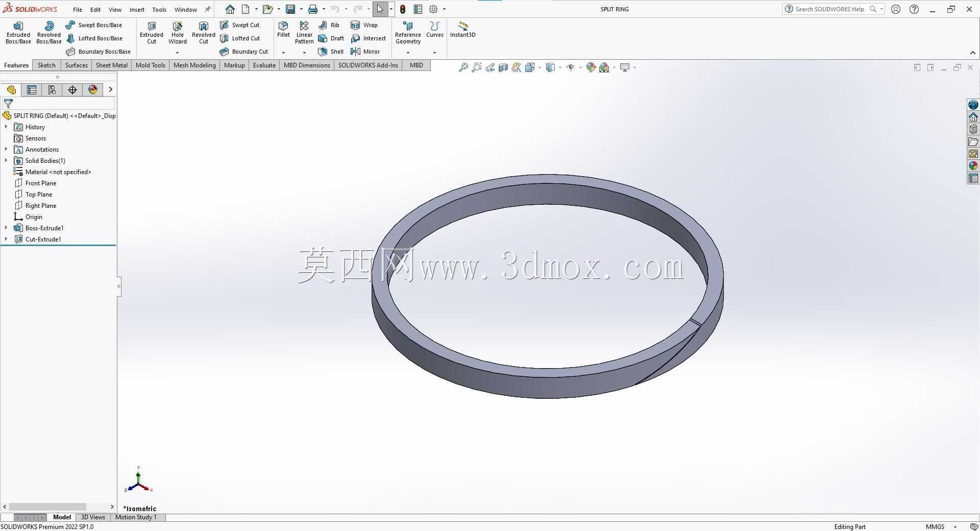Expand the Boss-Extrude1 feature

[6, 228]
